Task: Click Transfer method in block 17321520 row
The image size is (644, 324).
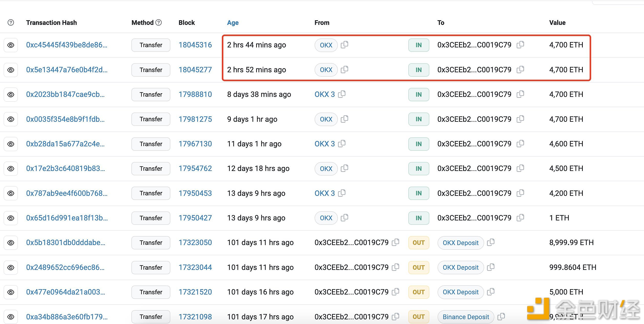Action: pyautogui.click(x=151, y=292)
